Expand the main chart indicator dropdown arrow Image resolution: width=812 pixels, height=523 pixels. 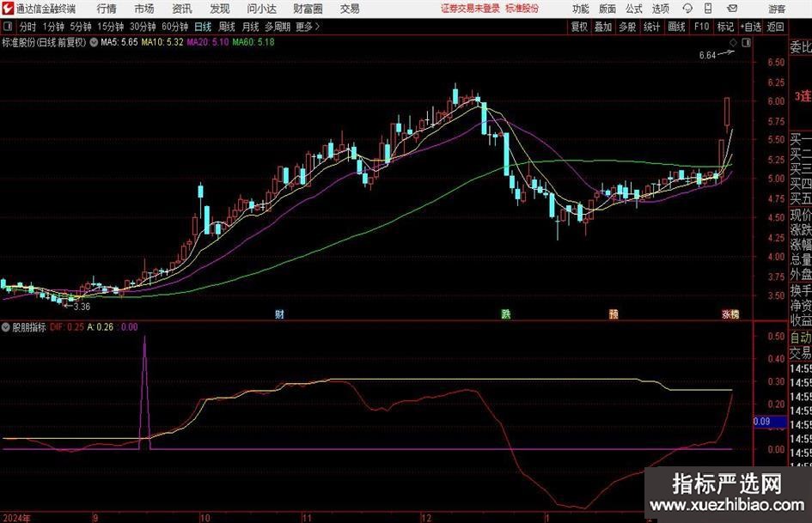[94, 43]
